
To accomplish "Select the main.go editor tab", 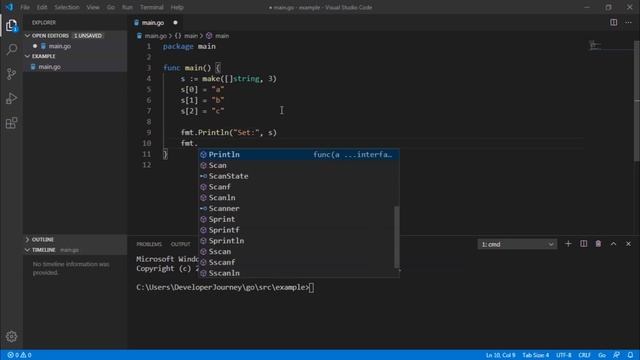I will (x=157, y=23).
